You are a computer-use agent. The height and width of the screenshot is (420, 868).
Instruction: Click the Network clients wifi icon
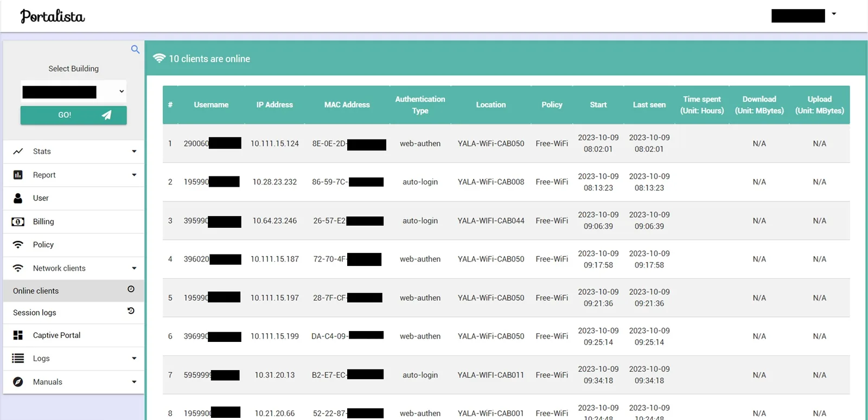point(18,268)
